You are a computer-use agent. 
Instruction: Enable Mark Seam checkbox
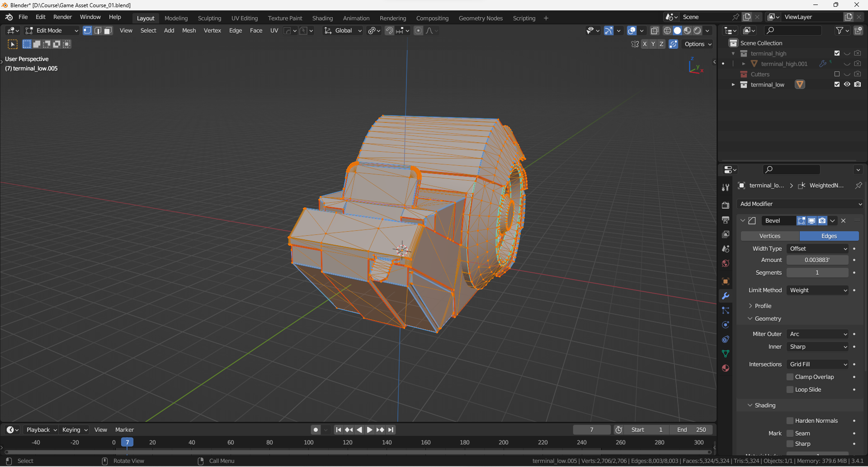click(x=790, y=434)
